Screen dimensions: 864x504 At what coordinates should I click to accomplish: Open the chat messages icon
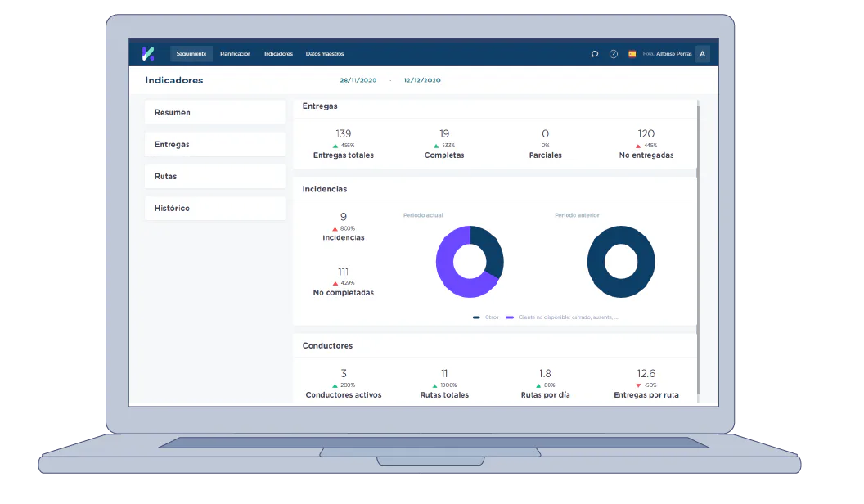[x=595, y=54]
